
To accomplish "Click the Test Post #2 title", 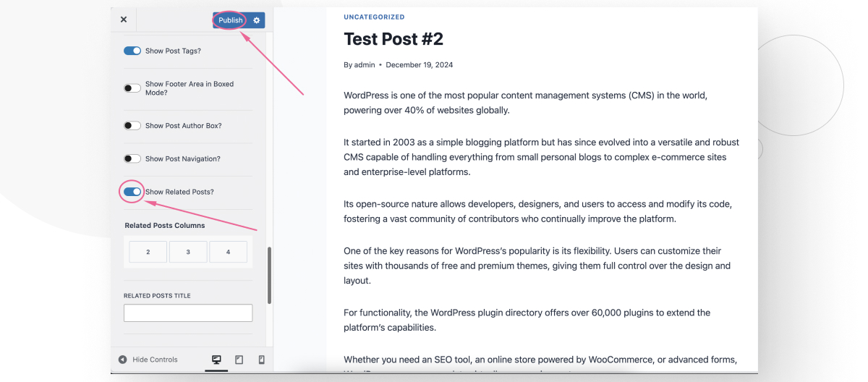I will (x=393, y=38).
